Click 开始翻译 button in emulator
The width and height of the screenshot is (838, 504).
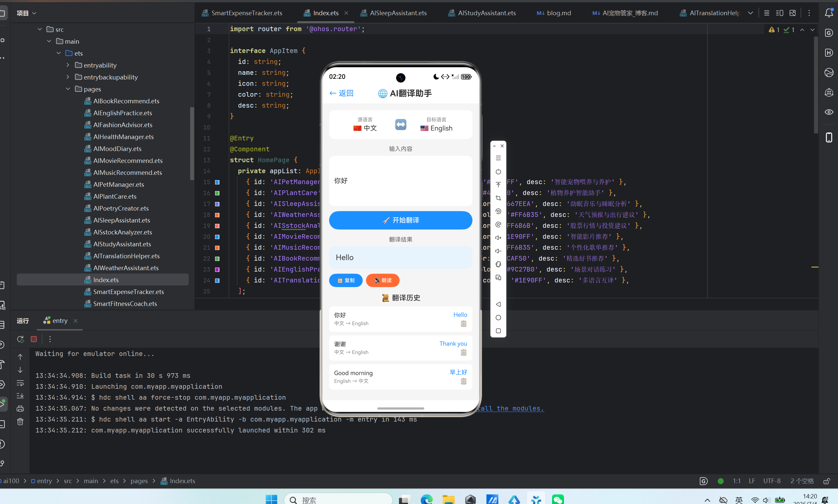click(x=401, y=220)
